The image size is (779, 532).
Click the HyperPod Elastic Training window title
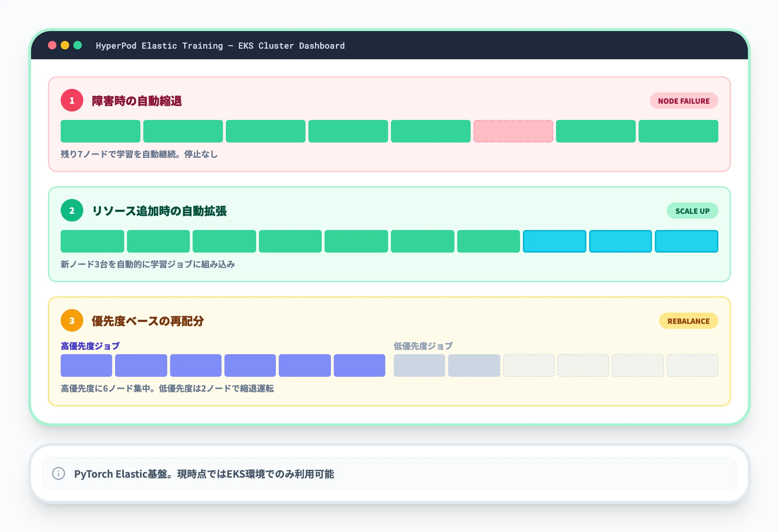point(220,46)
